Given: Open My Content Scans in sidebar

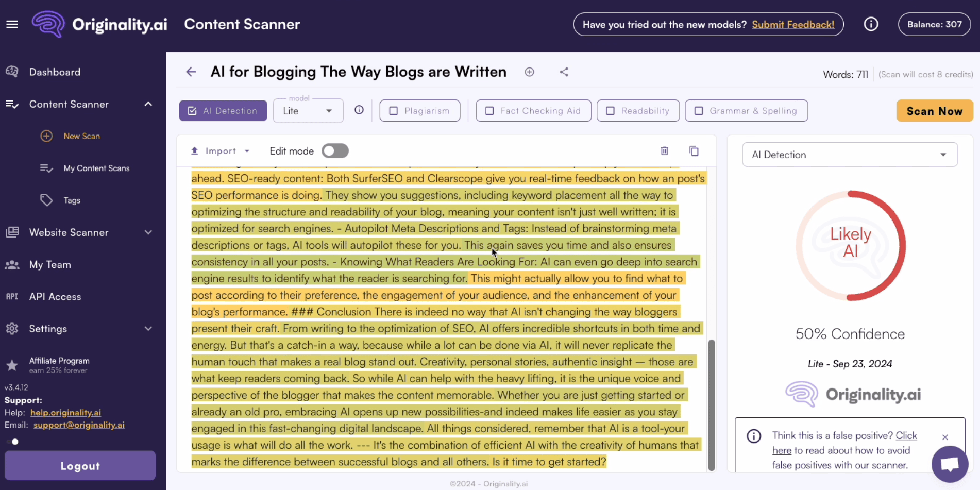Looking at the screenshot, I should (96, 168).
